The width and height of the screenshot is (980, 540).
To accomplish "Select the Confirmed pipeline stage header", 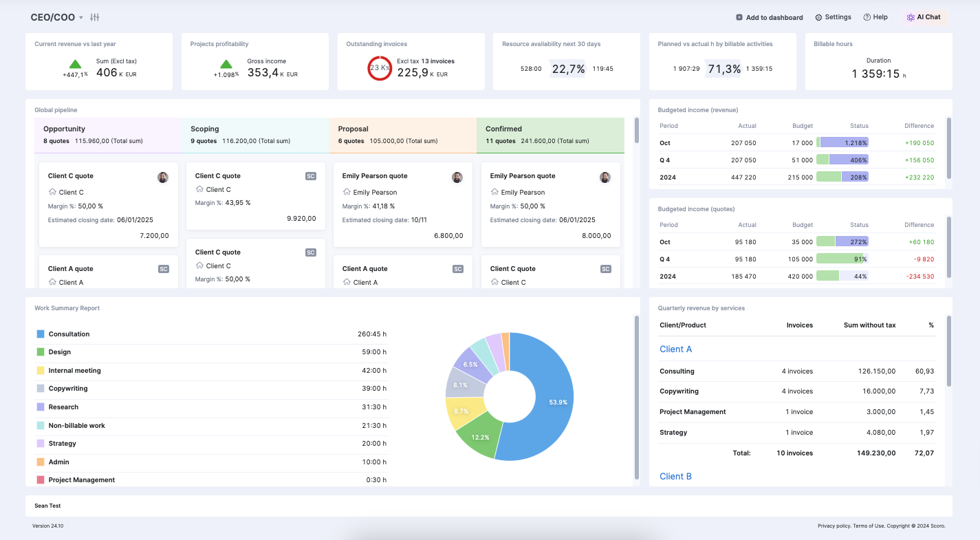I will tap(549, 135).
